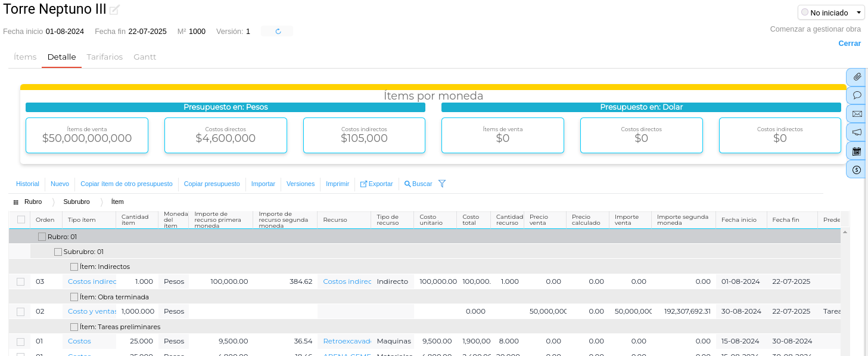868x356 pixels.
Task: Click the Fecha fin 22-07-2025 header value
Action: (x=147, y=32)
